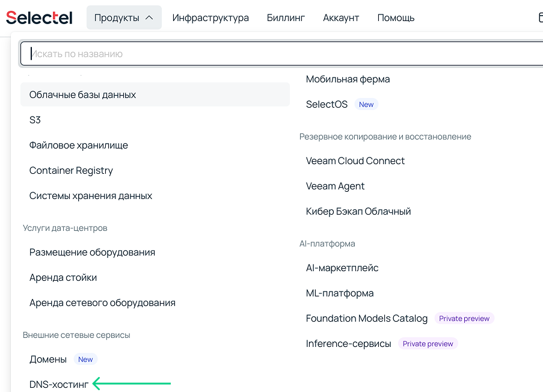543x392 pixels.
Task: Open Veeam Cloud Connect
Action: (x=355, y=161)
